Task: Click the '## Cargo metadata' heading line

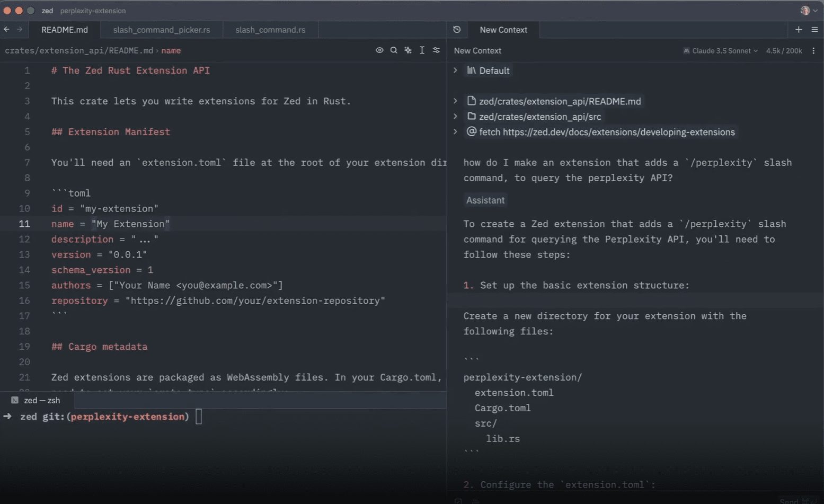Action: coord(99,347)
